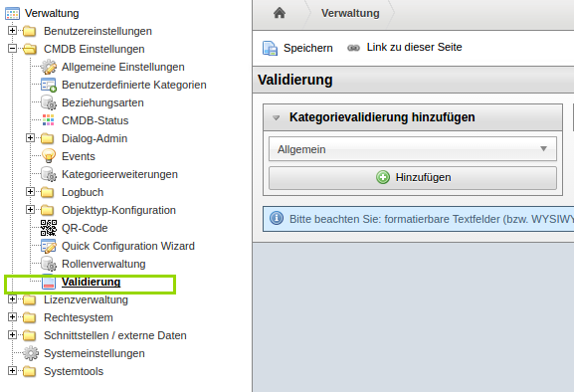574x392 pixels.
Task: Select the bold Validierung tree entry
Action: (91, 282)
